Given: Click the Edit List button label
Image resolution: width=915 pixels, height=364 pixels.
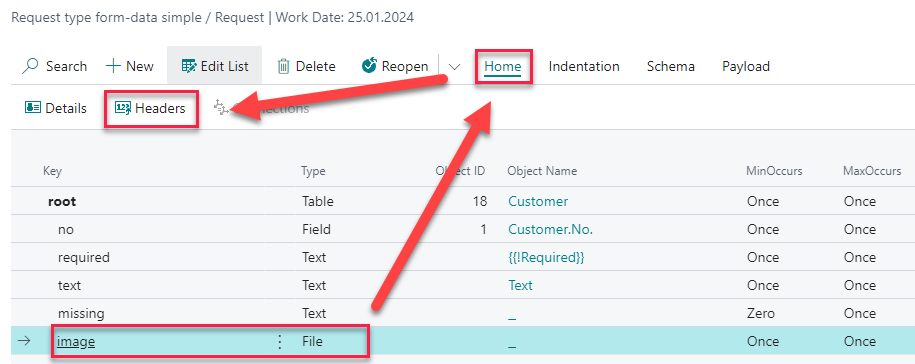Looking at the screenshot, I should pos(225,66).
